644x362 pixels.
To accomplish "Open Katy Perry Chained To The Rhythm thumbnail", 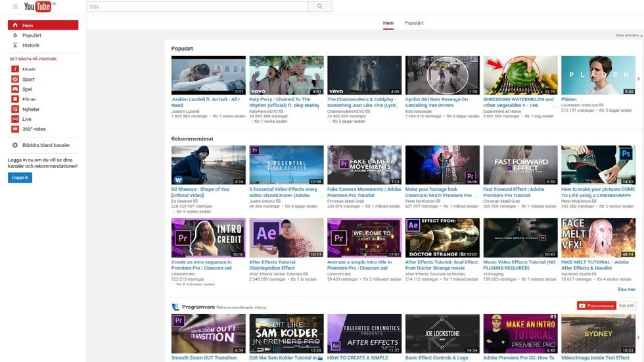I will coord(287,75).
